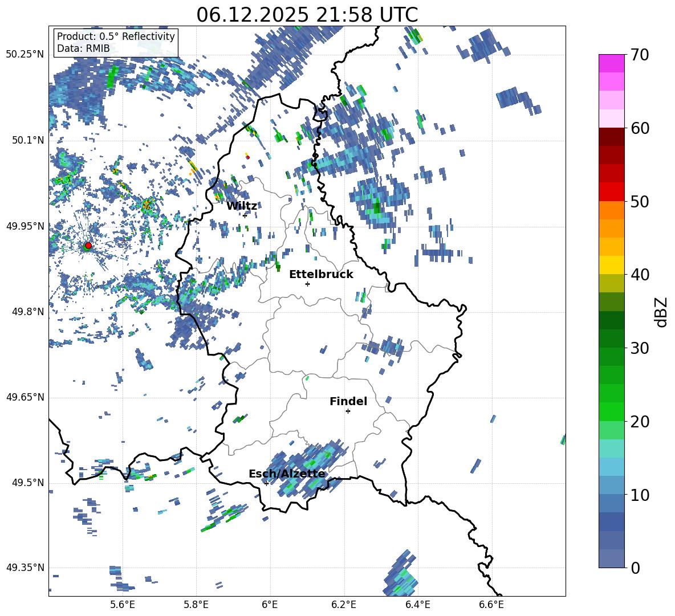Click the Ettelbruck cross marker

point(307,284)
